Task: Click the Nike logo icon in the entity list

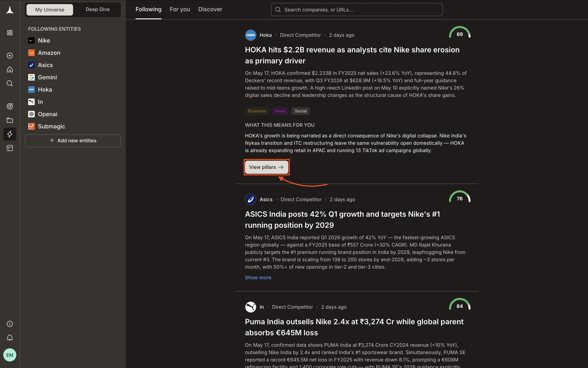Action: click(31, 40)
